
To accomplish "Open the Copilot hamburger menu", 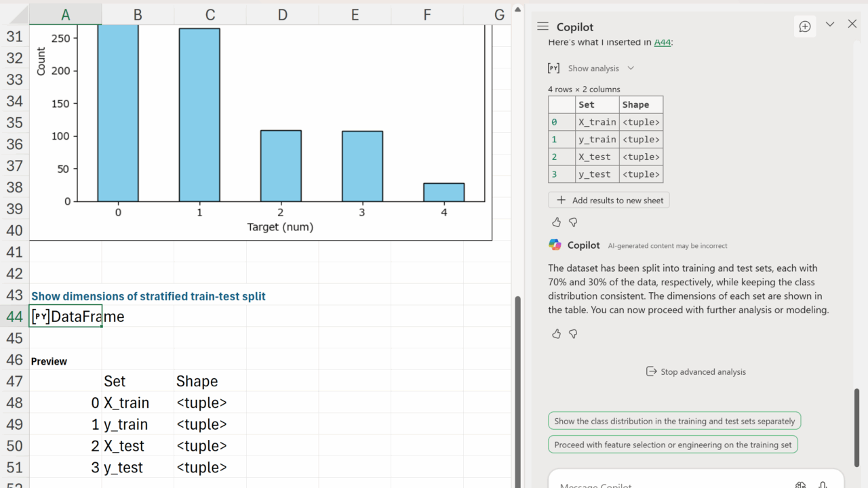I will 542,26.
